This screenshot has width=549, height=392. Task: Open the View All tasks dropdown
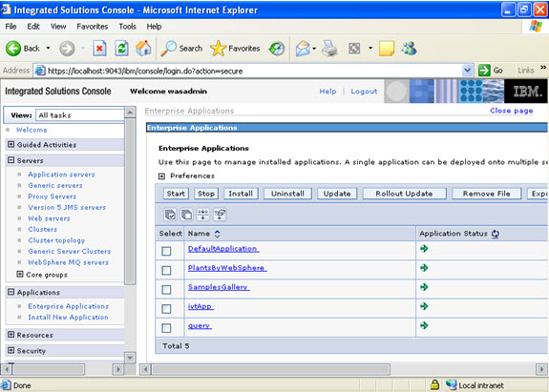pos(80,115)
